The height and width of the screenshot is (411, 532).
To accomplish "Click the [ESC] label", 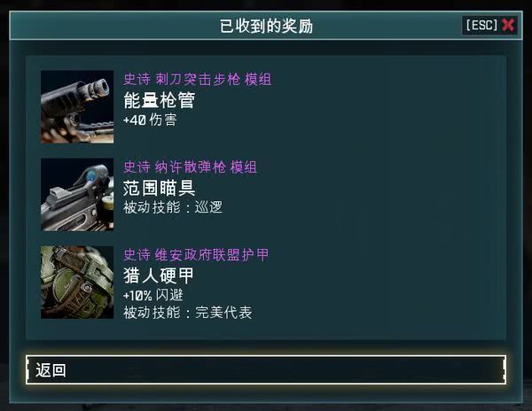I will (481, 25).
